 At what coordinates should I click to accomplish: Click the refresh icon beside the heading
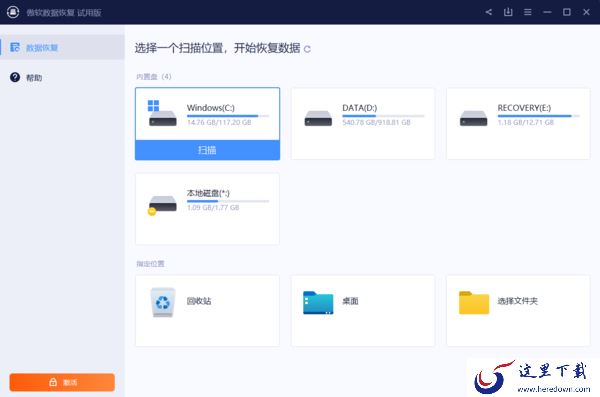[307, 49]
